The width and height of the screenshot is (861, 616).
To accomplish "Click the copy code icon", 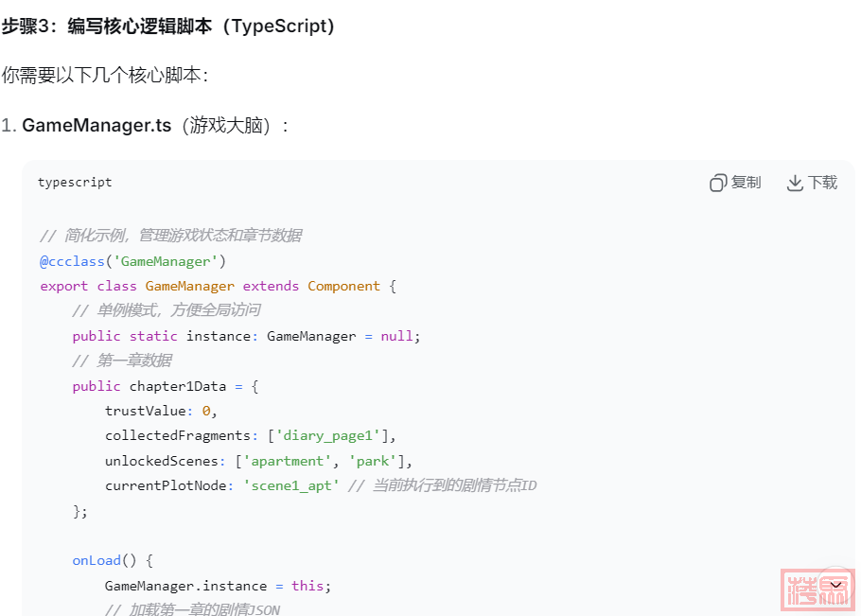I will point(718,183).
